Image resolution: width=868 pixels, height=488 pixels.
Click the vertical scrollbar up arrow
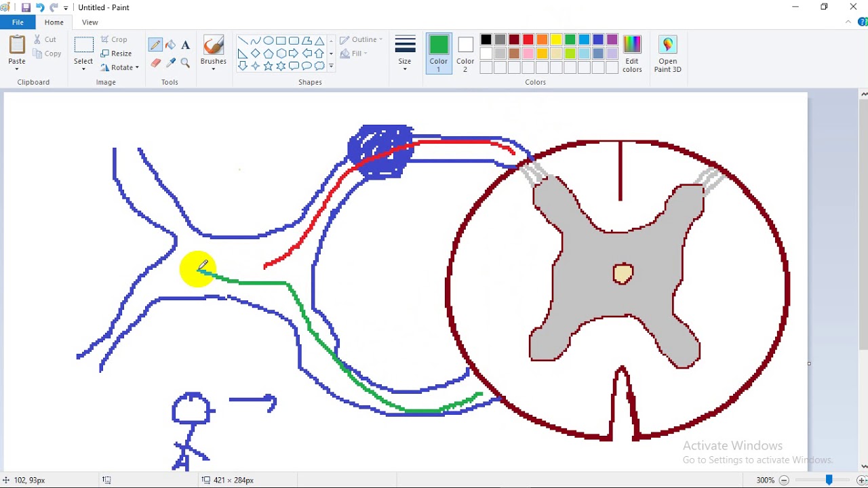coord(864,94)
